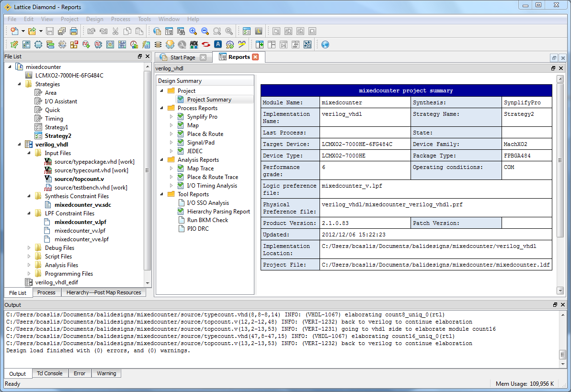Switch to the Start Page tab
Screen dimensions: 571x392
[183, 57]
